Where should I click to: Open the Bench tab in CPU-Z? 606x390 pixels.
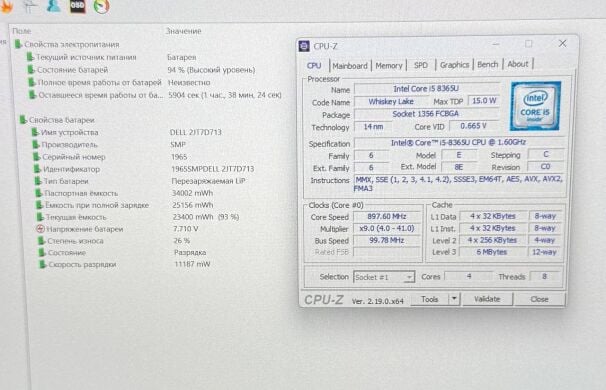tap(488, 65)
